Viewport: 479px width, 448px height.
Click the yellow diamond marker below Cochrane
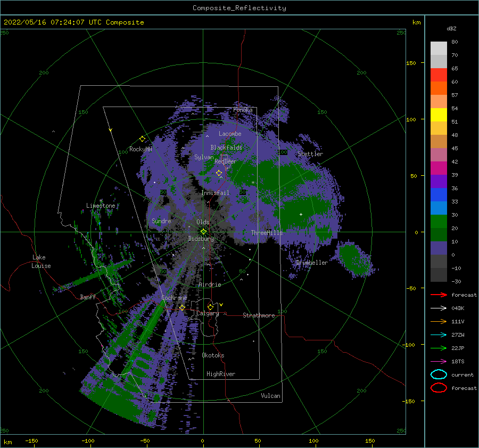[x=183, y=307]
